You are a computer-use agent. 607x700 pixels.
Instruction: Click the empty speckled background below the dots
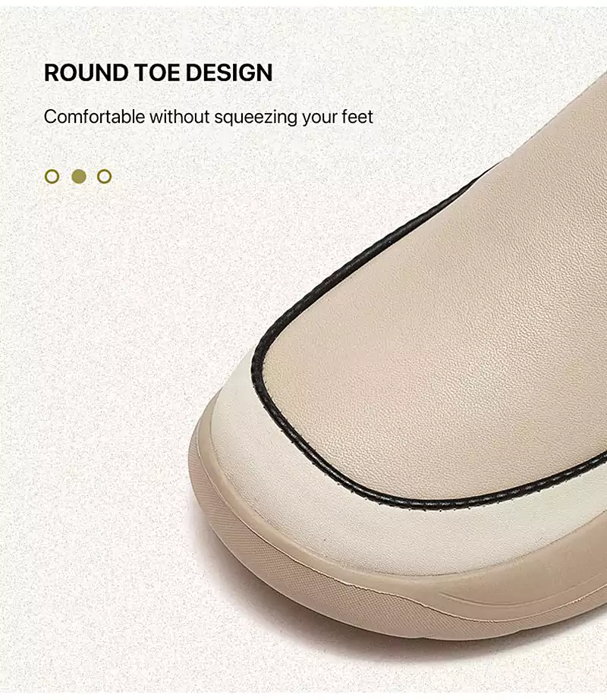pyautogui.click(x=112, y=357)
